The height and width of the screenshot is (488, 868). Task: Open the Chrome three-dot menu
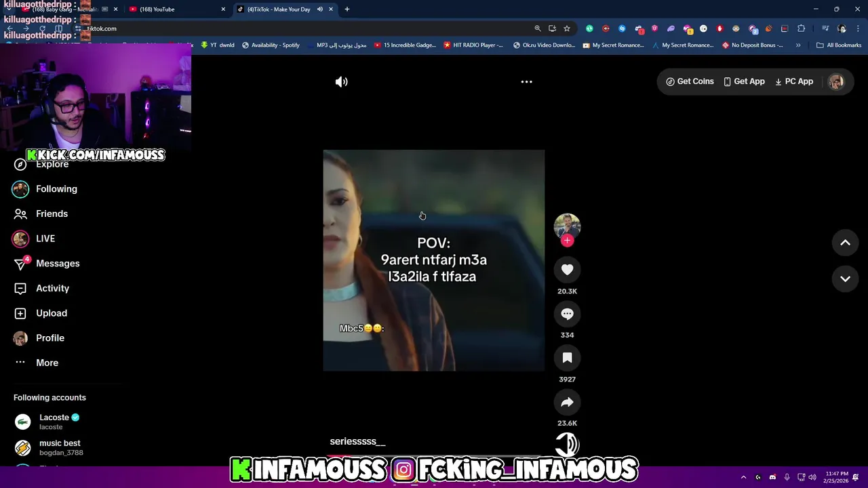(x=859, y=28)
